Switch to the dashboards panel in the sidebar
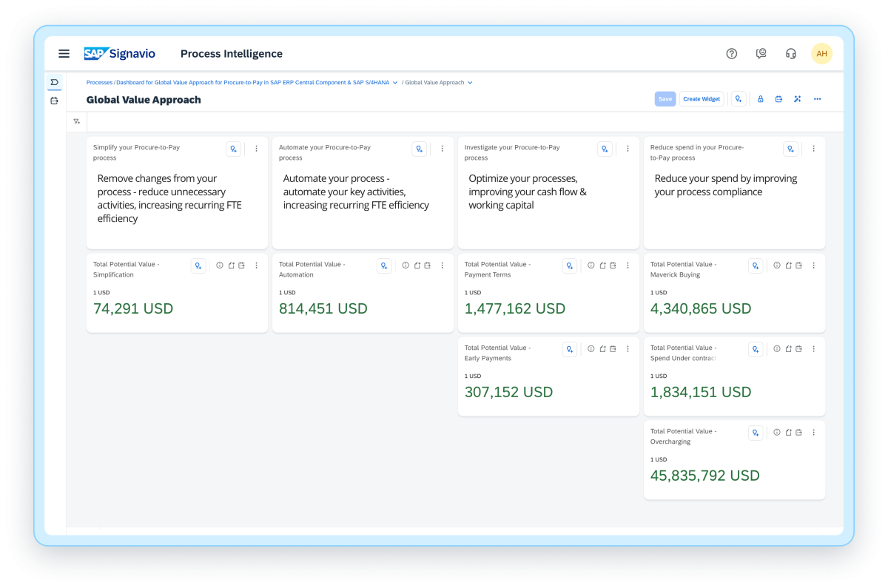888x588 pixels. [x=54, y=82]
